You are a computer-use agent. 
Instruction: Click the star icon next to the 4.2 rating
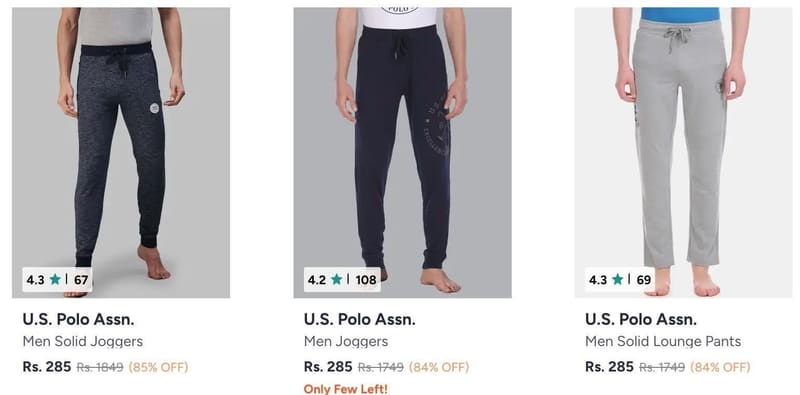coord(336,279)
